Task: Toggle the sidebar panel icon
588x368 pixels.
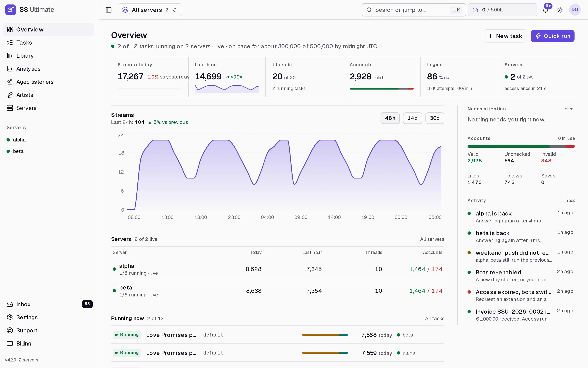Action: (109, 10)
